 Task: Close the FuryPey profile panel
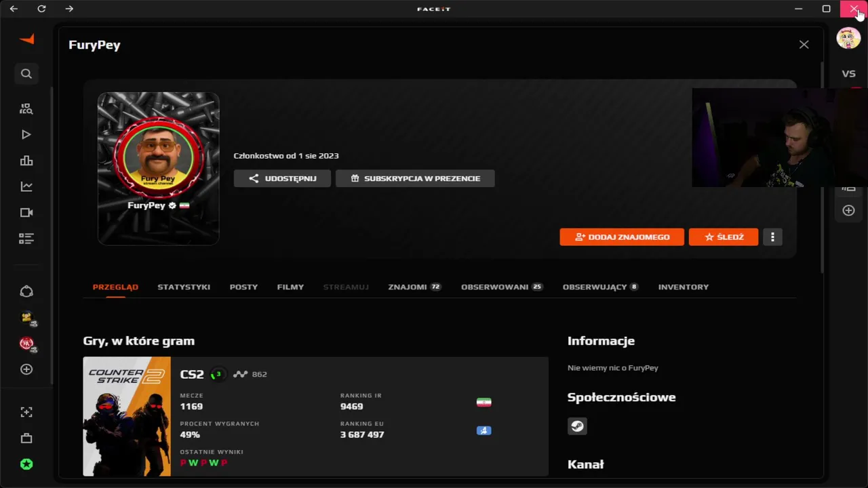click(804, 45)
